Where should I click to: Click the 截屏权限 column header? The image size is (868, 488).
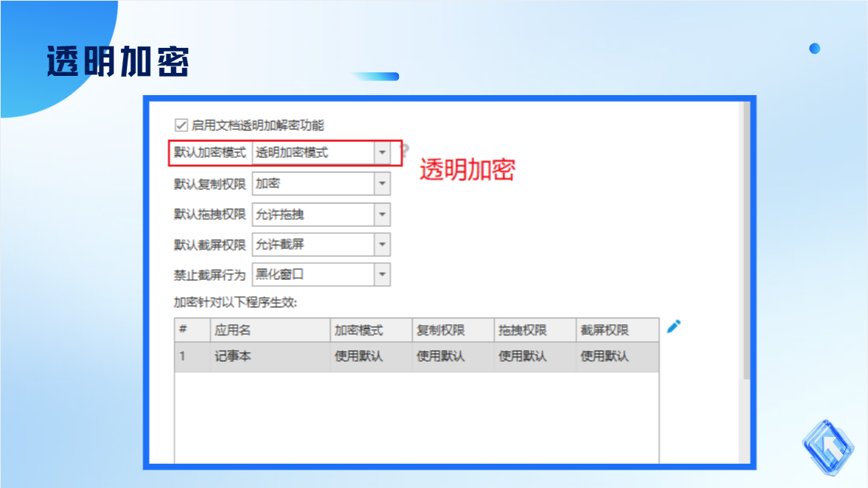click(617, 330)
